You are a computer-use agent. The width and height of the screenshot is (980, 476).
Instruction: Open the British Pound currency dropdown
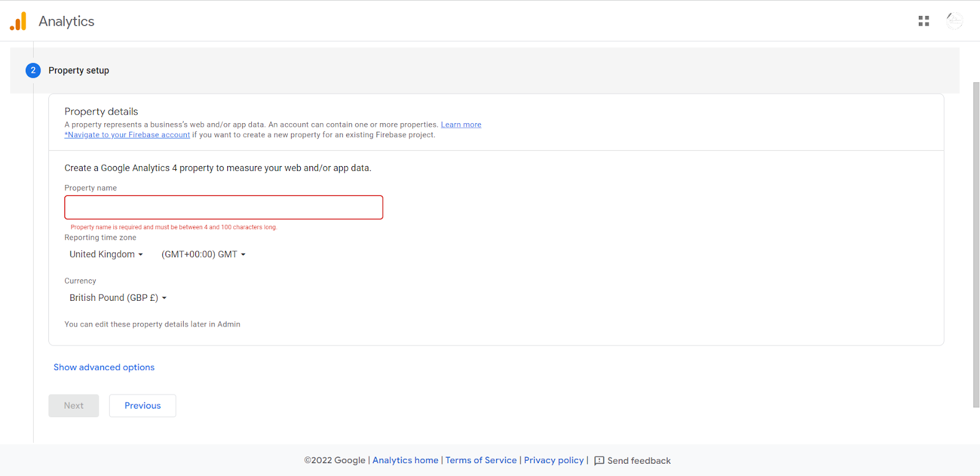point(118,298)
